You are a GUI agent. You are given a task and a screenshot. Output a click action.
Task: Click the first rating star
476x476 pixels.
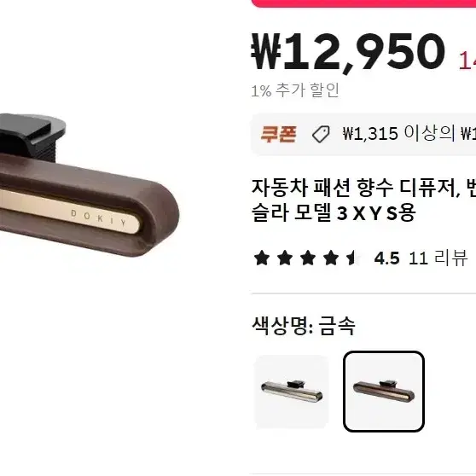[x=262, y=258]
